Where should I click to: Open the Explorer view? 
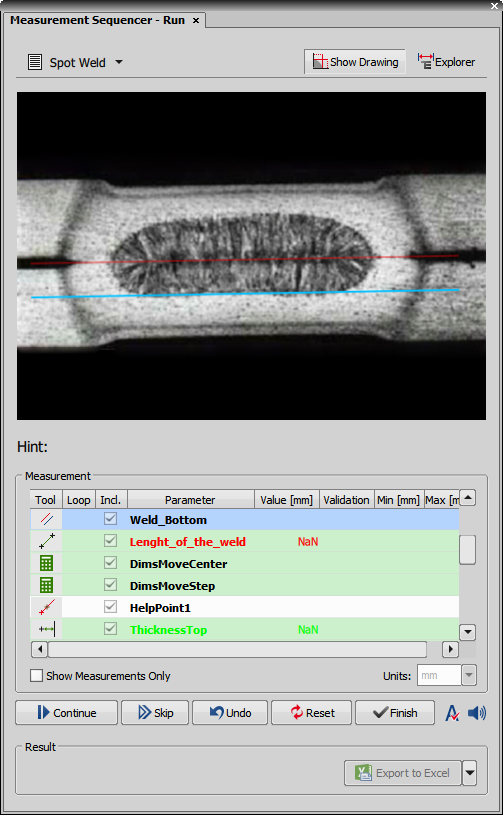pyautogui.click(x=446, y=62)
